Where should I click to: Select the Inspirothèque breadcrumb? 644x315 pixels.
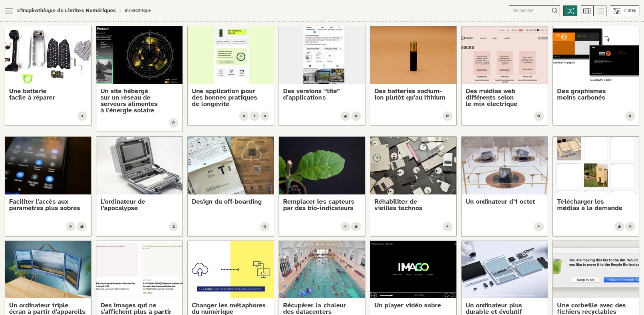coord(137,11)
